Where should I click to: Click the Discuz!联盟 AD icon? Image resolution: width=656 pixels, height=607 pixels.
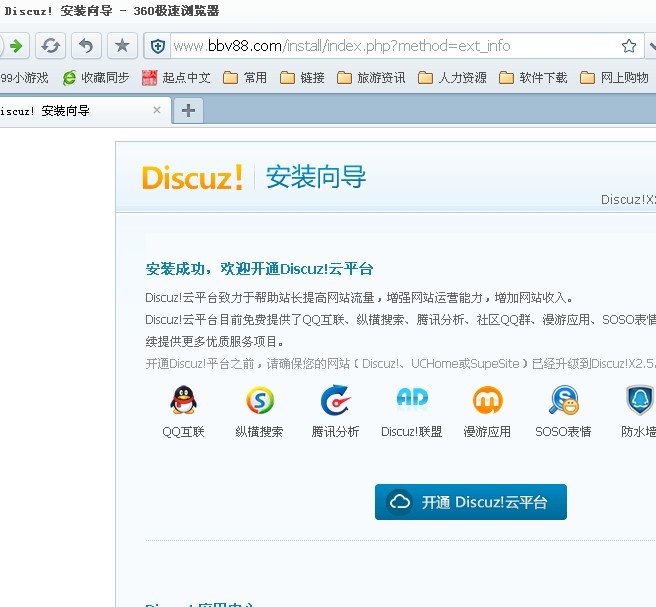[x=412, y=397]
